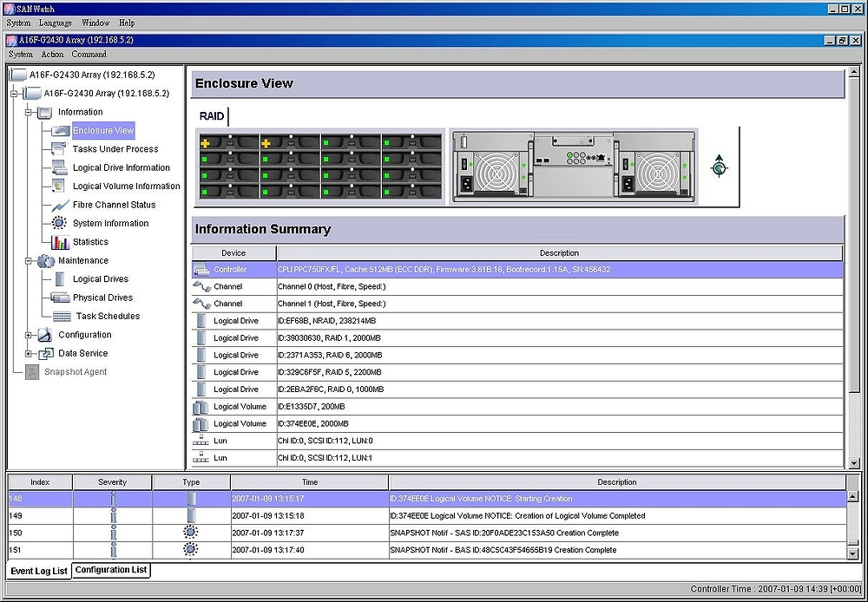Click event 150 type gear icon
The image size is (868, 602).
coord(190,533)
